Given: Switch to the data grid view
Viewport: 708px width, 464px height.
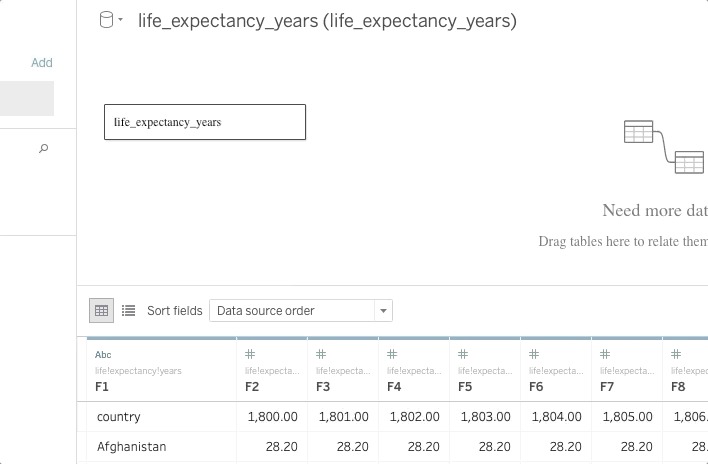Looking at the screenshot, I should (101, 311).
